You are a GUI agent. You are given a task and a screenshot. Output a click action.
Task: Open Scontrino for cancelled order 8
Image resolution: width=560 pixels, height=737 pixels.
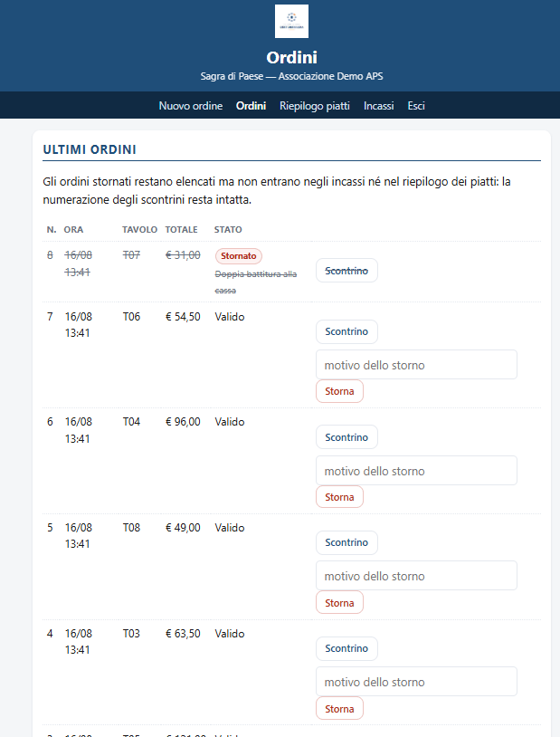point(346,271)
